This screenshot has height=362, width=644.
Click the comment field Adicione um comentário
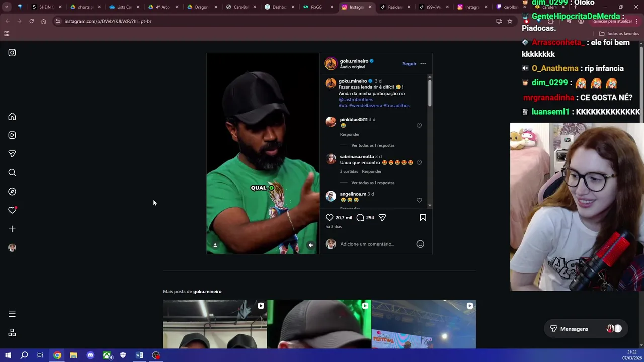pos(375,244)
